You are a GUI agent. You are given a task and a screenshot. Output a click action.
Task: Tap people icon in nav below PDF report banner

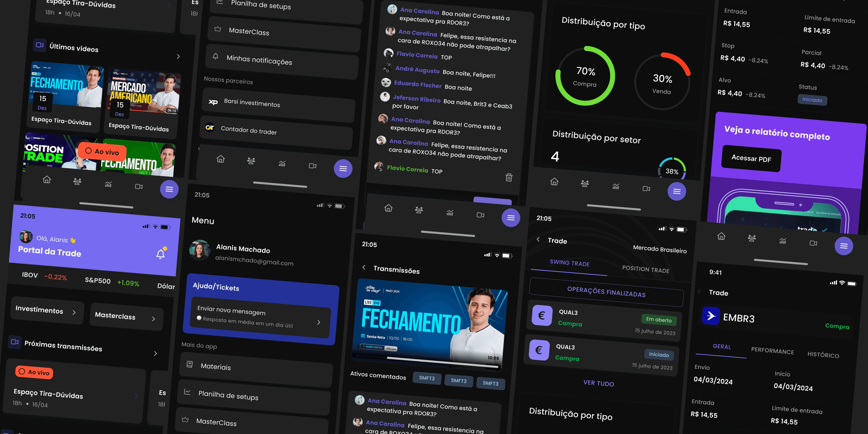pos(752,238)
